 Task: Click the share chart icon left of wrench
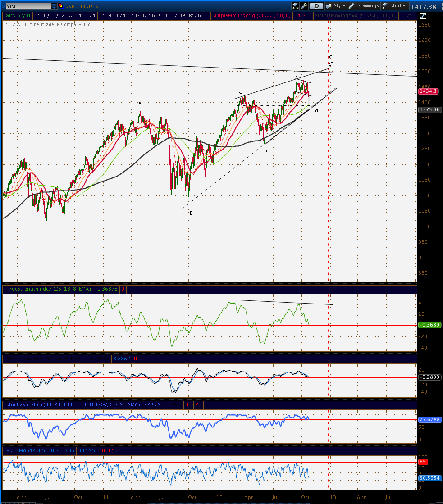(295, 6)
